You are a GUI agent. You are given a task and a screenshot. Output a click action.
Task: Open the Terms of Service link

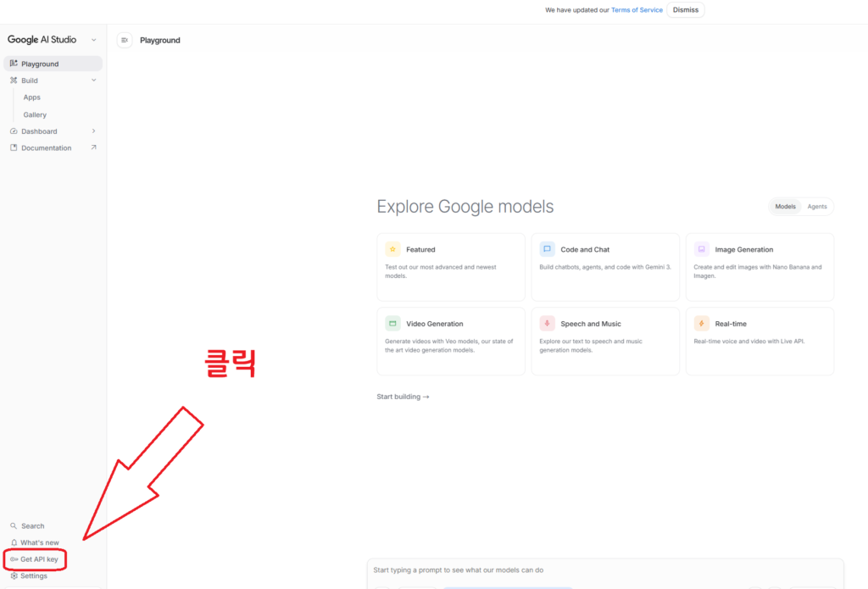coord(637,9)
